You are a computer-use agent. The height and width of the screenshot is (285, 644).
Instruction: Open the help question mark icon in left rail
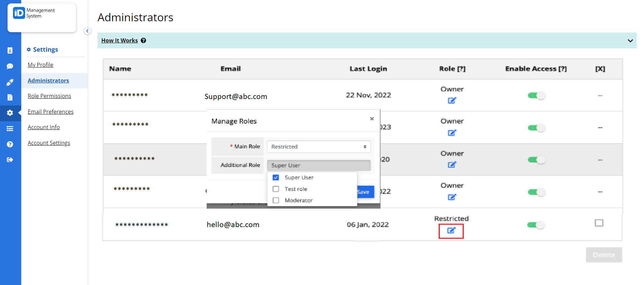10,144
